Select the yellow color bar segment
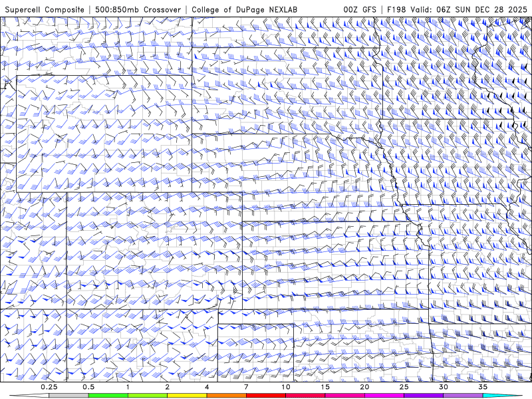 187,396
